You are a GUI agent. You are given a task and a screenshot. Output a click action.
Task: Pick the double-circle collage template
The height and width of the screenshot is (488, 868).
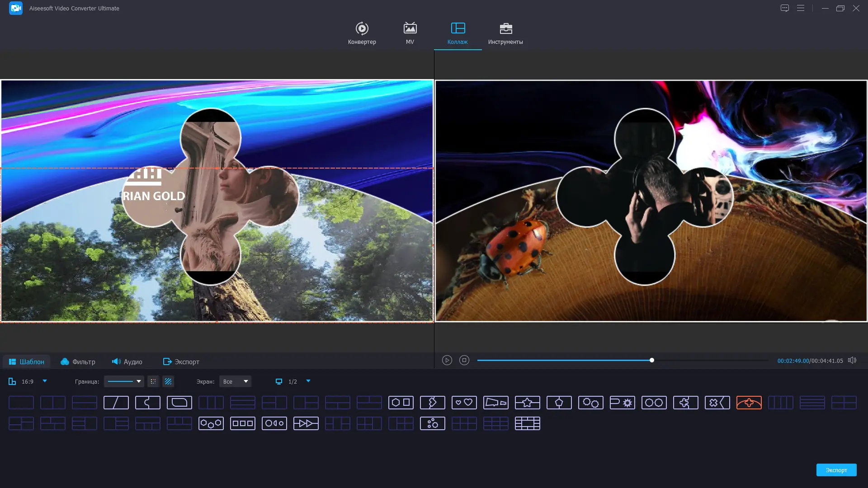coord(654,403)
